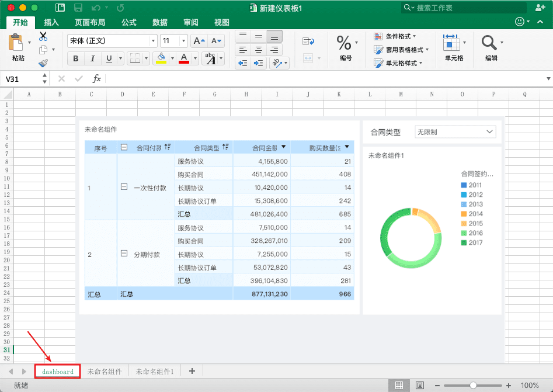The width and height of the screenshot is (553, 392).
Task: Apply the yellow fill color
Action: click(x=162, y=58)
